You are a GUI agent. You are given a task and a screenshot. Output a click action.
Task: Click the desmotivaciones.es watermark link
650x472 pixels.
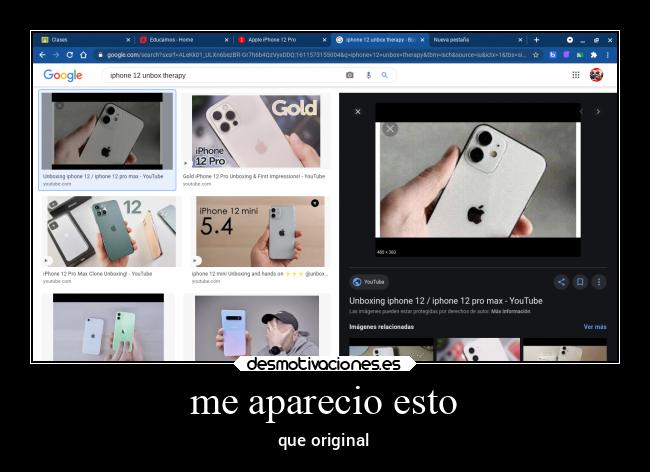[324, 364]
